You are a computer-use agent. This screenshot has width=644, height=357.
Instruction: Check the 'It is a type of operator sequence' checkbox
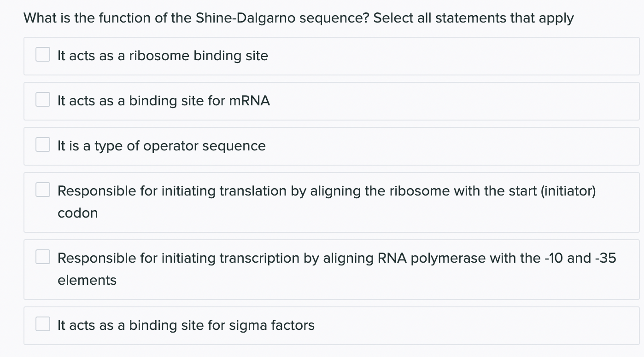pos(42,144)
